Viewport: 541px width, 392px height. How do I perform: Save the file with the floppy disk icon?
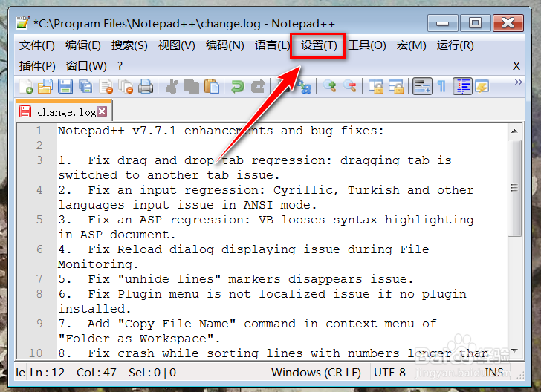65,86
